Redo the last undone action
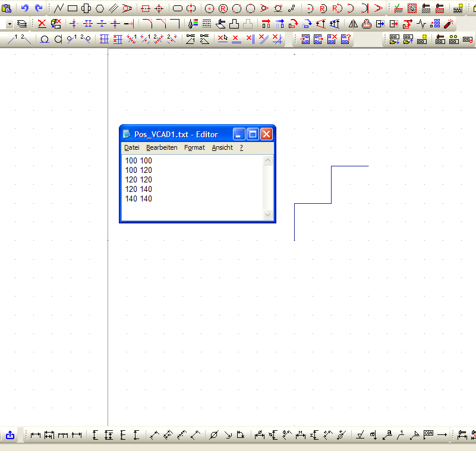The height and width of the screenshot is (451, 476). 39,8
